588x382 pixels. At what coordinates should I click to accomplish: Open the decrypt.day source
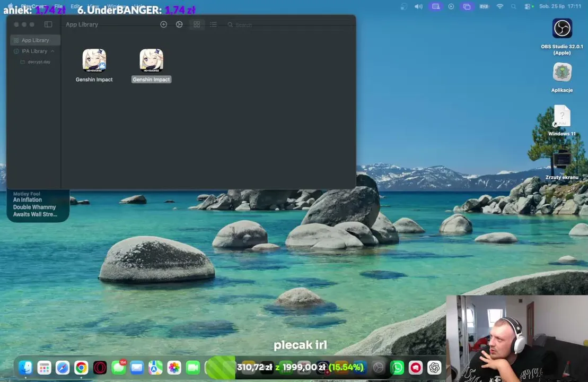coord(35,62)
